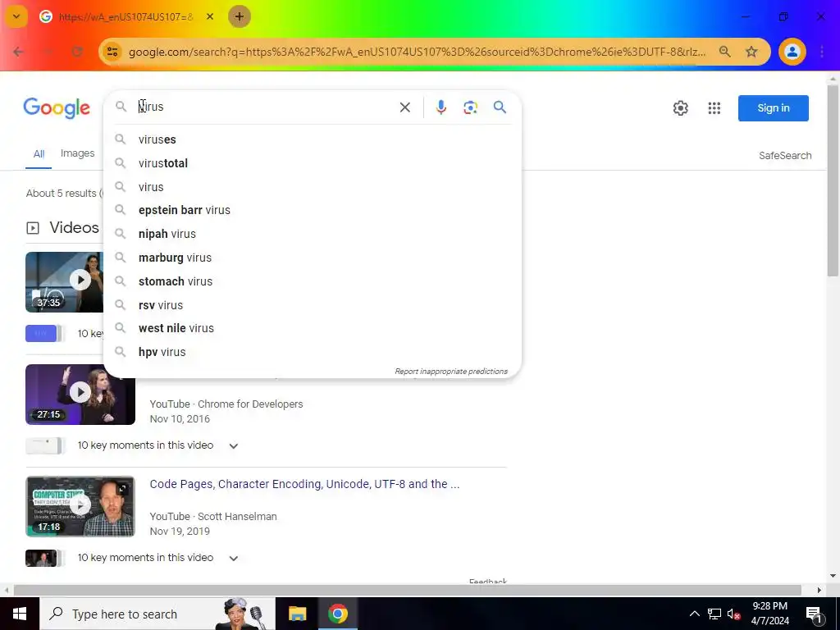
Task: Bookmark this page with the star
Action: 751,52
